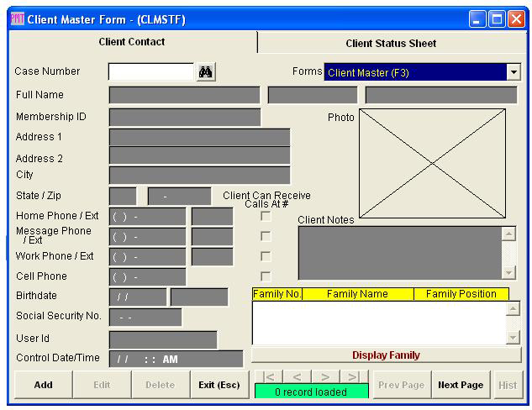
Task: Check the Work Phone calls checkbox
Action: [266, 257]
